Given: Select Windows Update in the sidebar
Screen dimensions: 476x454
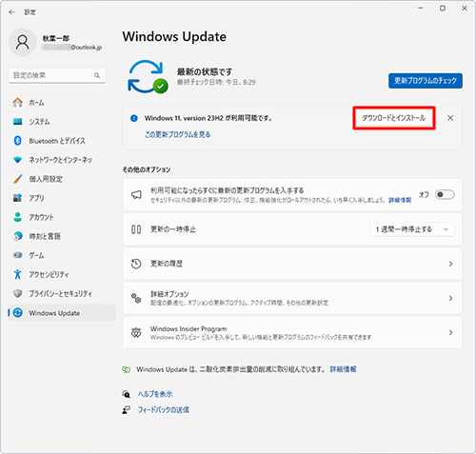Looking at the screenshot, I should [62, 313].
